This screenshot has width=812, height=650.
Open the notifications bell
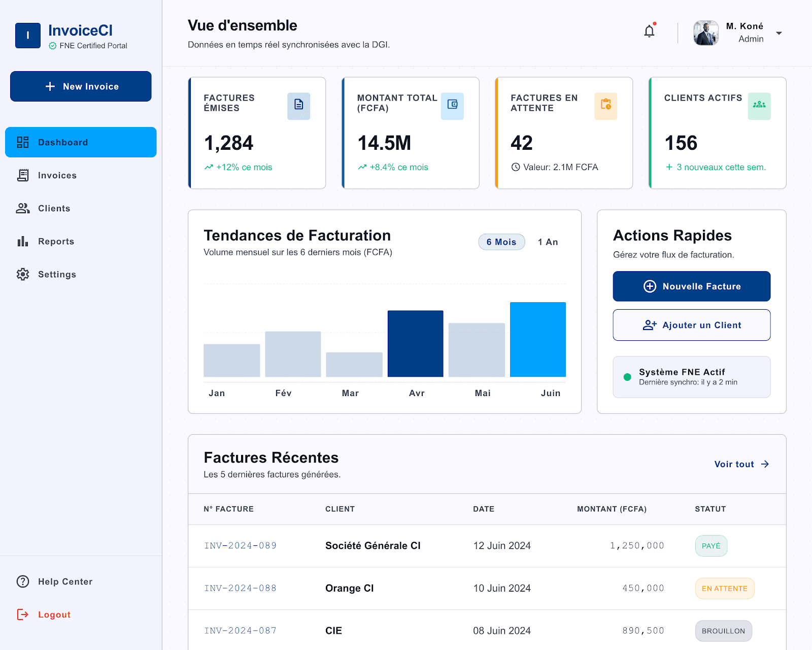click(x=649, y=31)
